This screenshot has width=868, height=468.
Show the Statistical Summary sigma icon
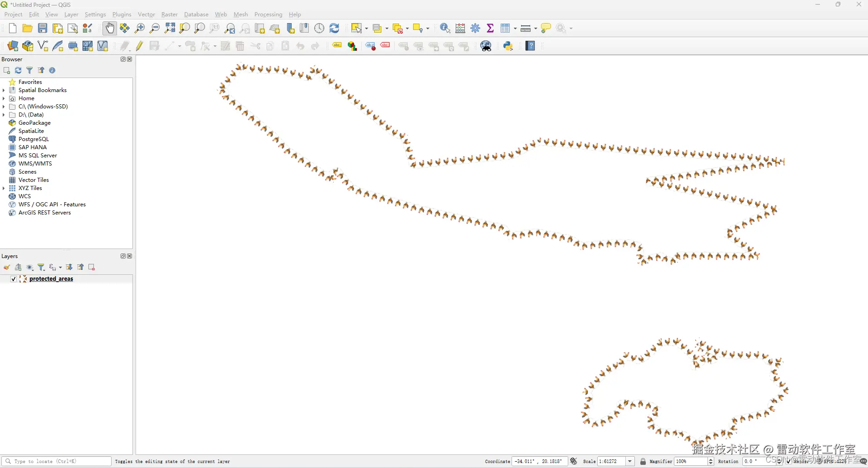490,28
